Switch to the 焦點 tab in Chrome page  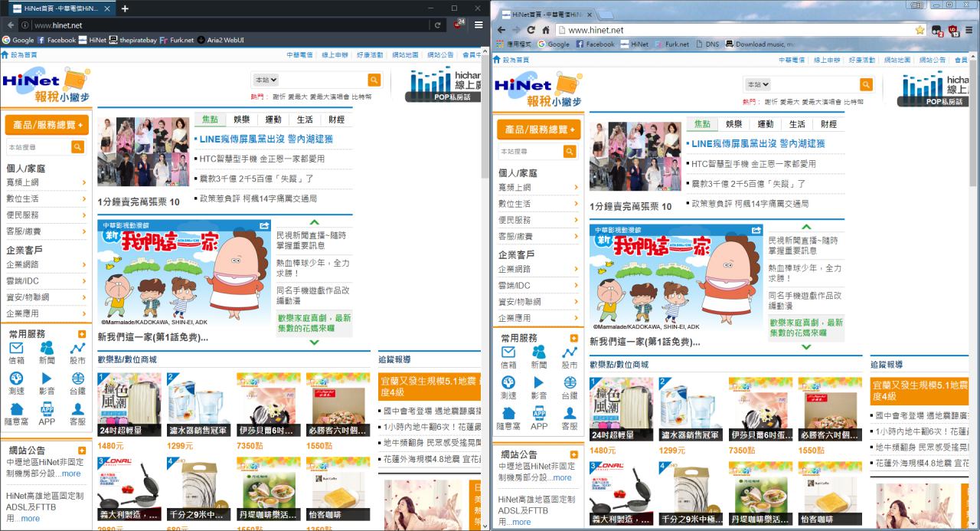702,124
